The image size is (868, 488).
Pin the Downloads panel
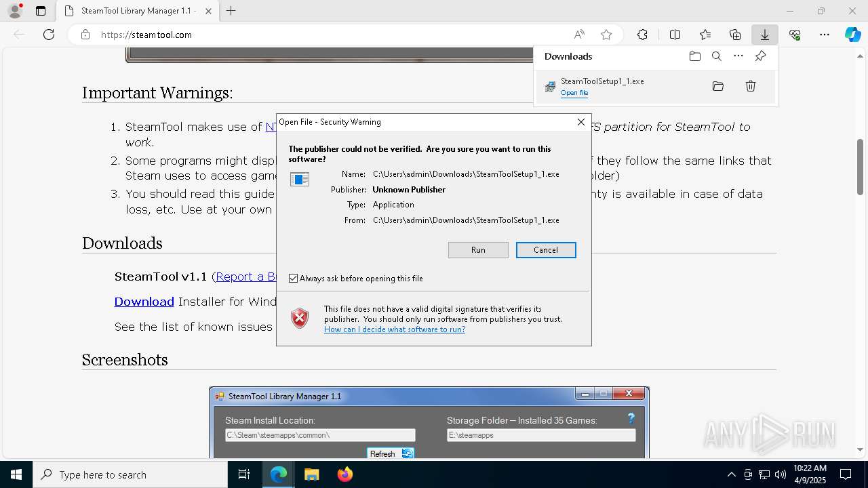coord(760,56)
